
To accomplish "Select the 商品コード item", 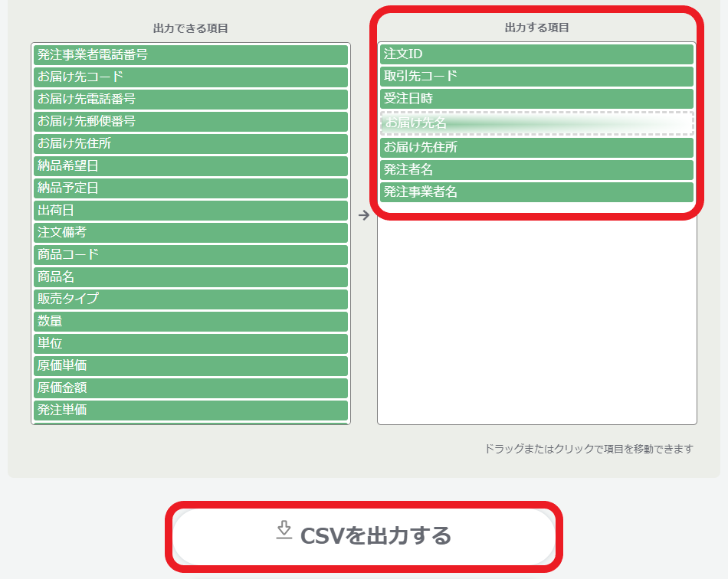I will 190,255.
